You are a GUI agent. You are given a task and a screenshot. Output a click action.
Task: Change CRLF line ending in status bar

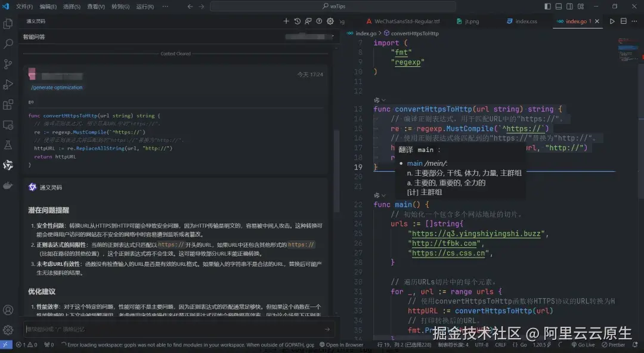coord(500,345)
